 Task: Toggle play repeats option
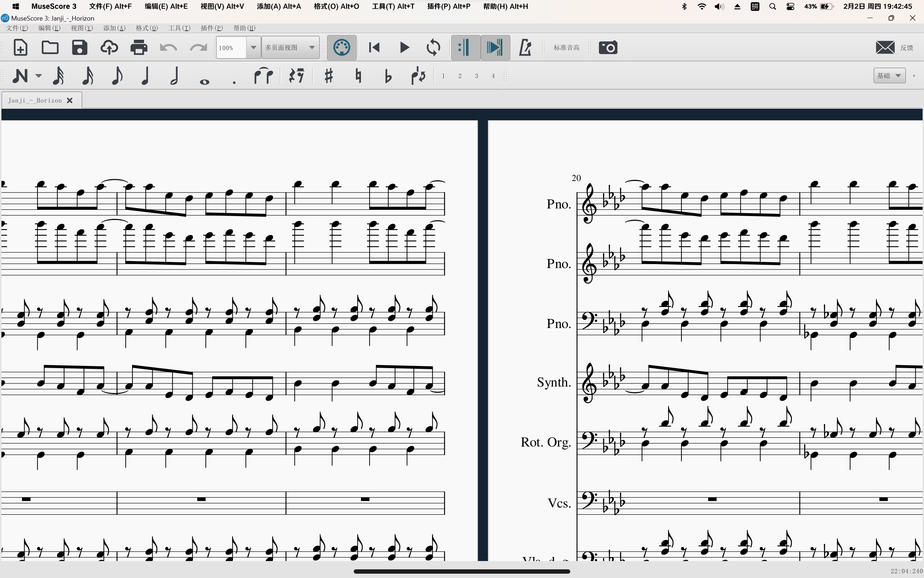click(x=466, y=48)
